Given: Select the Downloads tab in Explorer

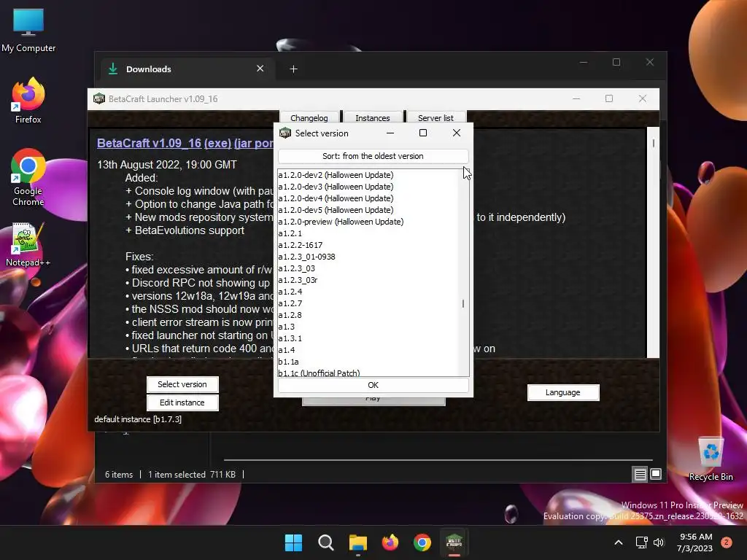Looking at the screenshot, I should (186, 69).
